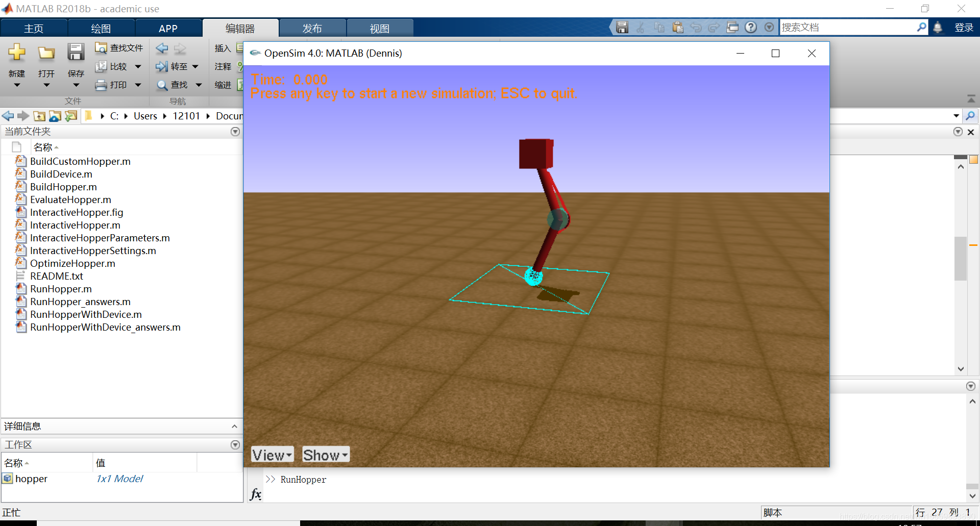Screen dimensions: 980x526
Task: Open MATLAB help with the question mark icon
Action: click(750, 27)
